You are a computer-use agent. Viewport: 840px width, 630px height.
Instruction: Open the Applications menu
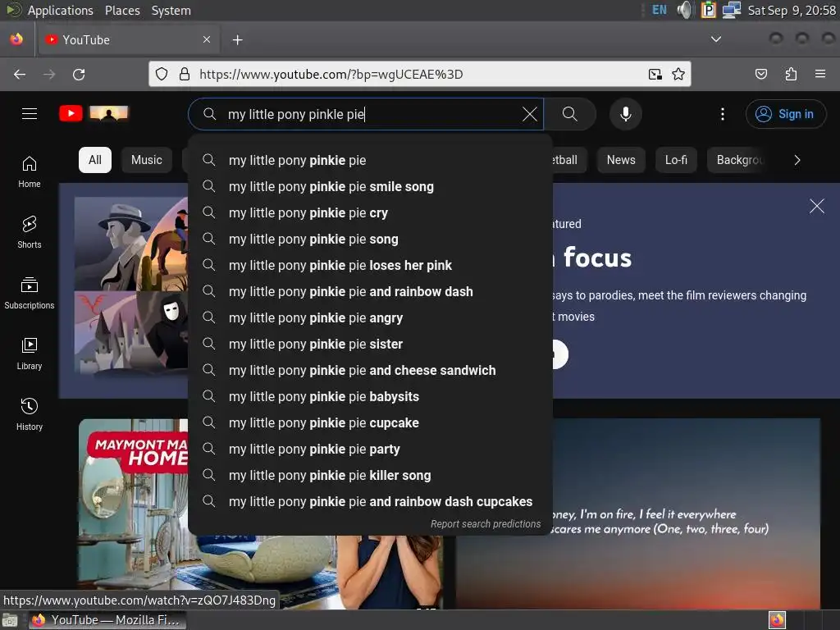tap(60, 10)
